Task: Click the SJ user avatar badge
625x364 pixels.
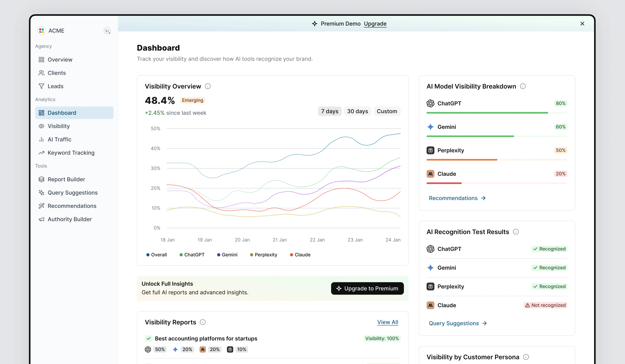Action: point(107,31)
